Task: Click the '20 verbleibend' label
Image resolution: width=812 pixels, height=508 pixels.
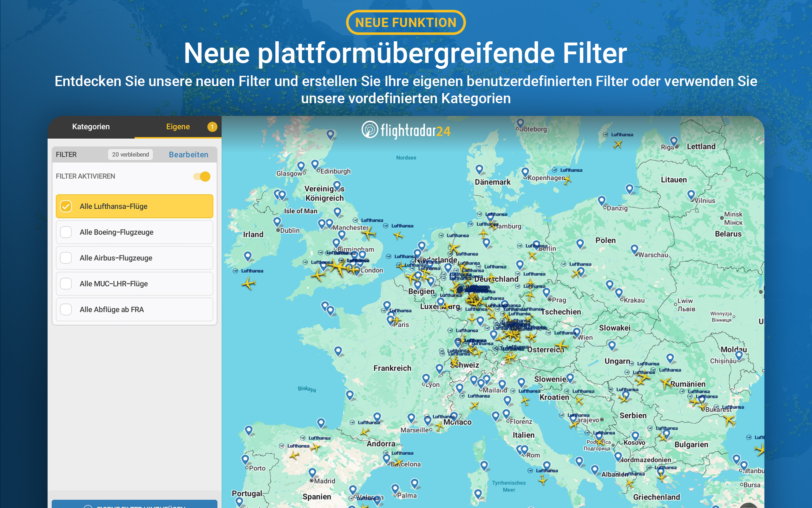Action: point(130,155)
